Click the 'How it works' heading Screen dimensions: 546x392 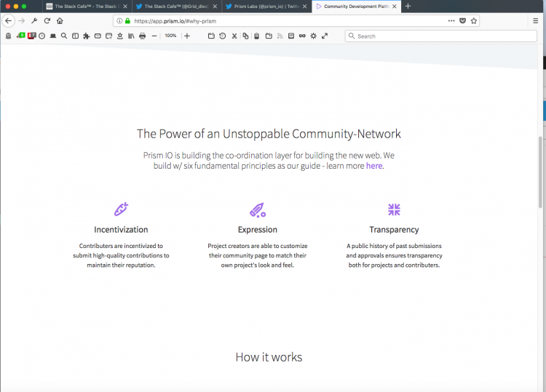[269, 357]
